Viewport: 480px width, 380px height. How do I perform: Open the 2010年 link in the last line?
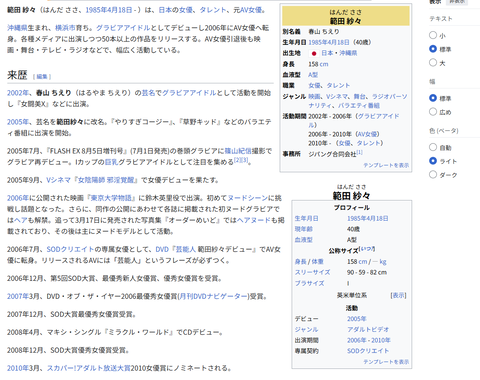18,368
